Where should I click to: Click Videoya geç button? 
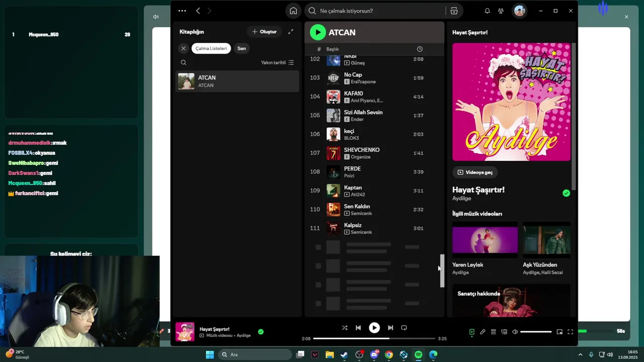click(x=475, y=172)
